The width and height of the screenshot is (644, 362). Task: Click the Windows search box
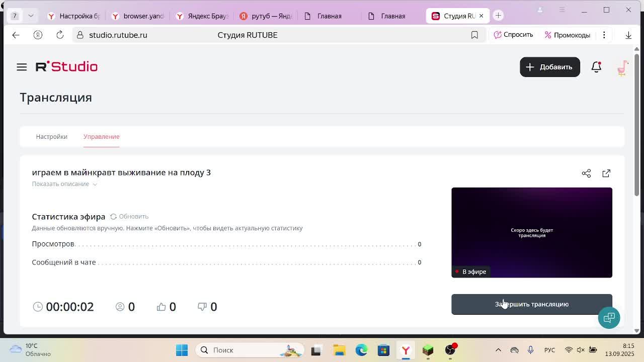tap(250, 350)
